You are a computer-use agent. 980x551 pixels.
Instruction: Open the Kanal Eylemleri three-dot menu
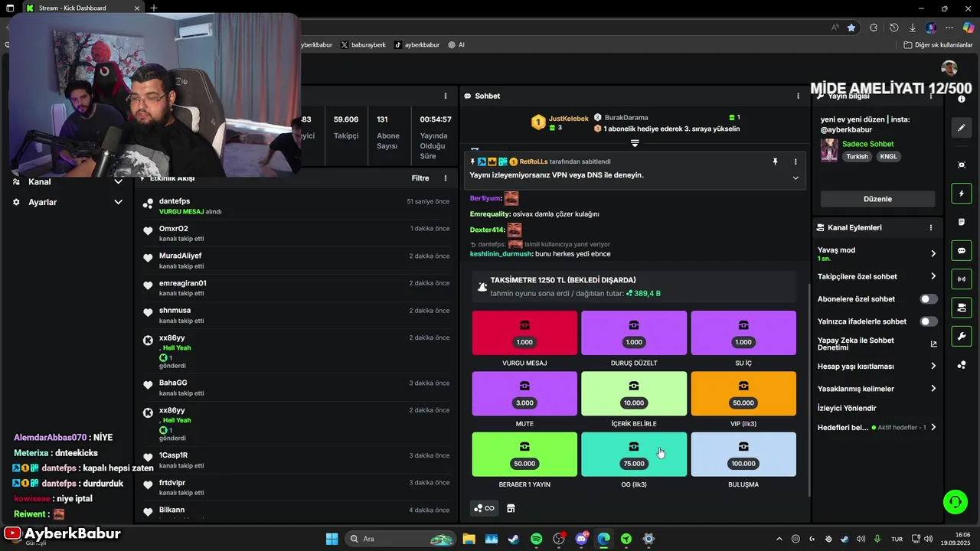[931, 227]
